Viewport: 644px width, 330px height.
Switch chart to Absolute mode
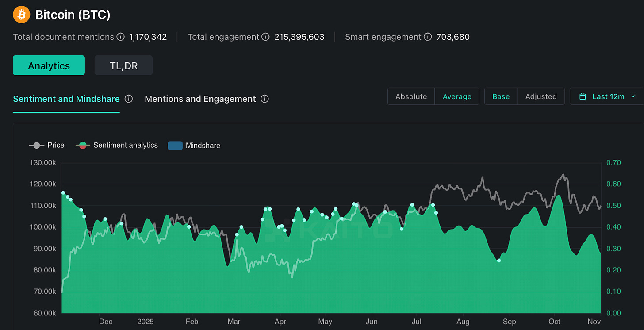click(x=411, y=96)
